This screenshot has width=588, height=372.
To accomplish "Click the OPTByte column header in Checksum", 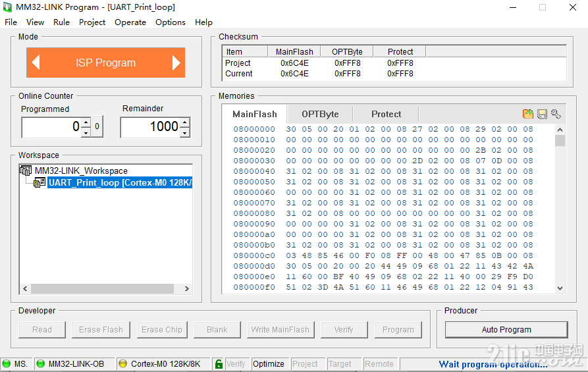I will pyautogui.click(x=347, y=52).
